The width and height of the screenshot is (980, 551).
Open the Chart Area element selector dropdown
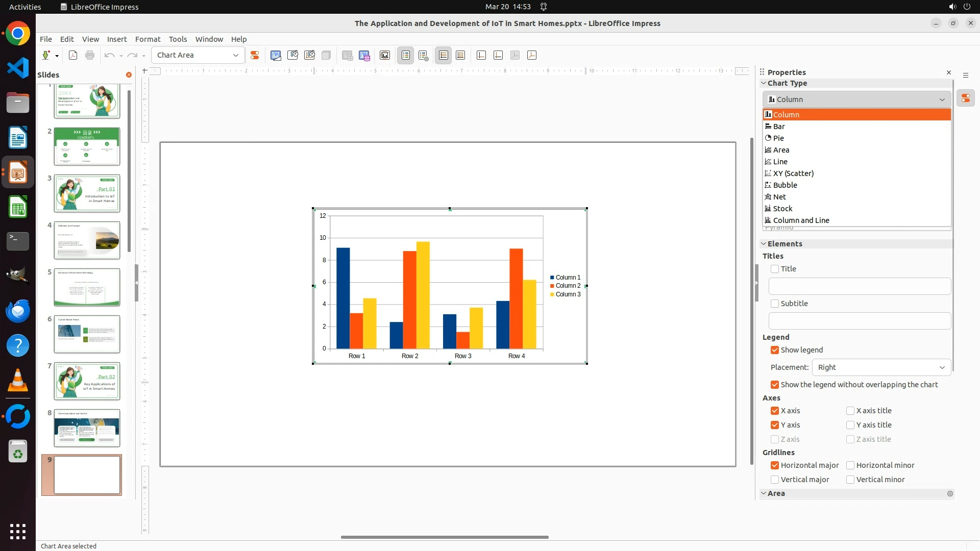coord(235,55)
